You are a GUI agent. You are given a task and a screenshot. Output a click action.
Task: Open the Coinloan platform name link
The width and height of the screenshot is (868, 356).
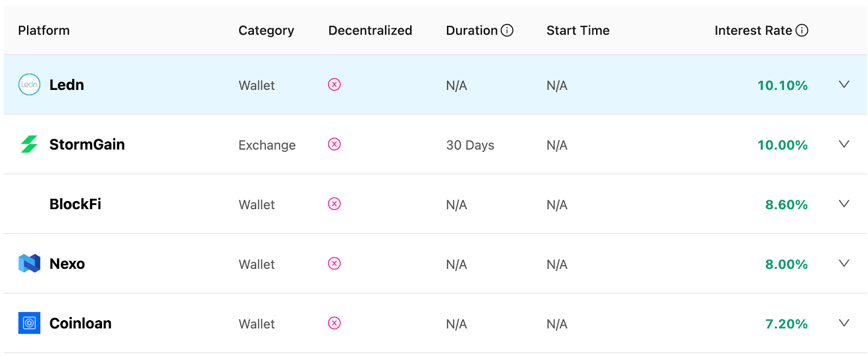pyautogui.click(x=80, y=323)
